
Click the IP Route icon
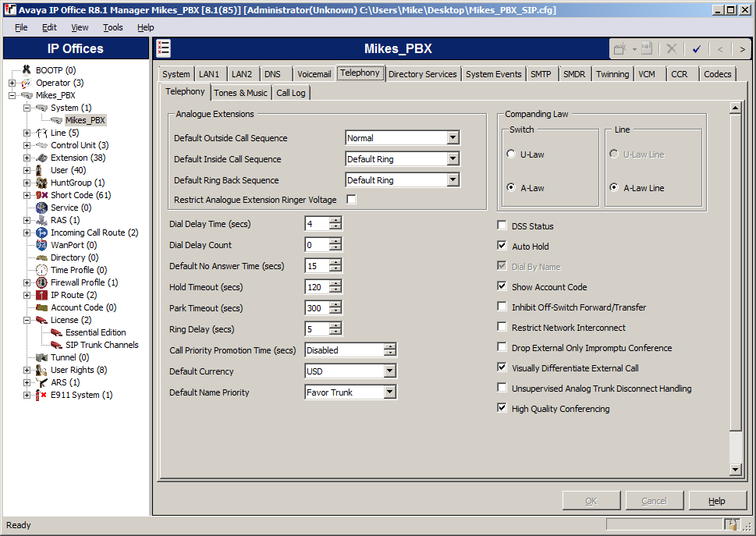tap(41, 296)
